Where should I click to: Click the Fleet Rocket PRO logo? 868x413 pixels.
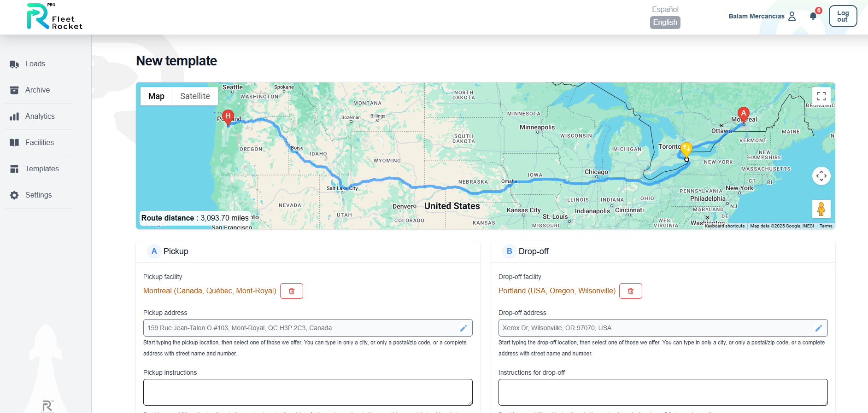(54, 17)
